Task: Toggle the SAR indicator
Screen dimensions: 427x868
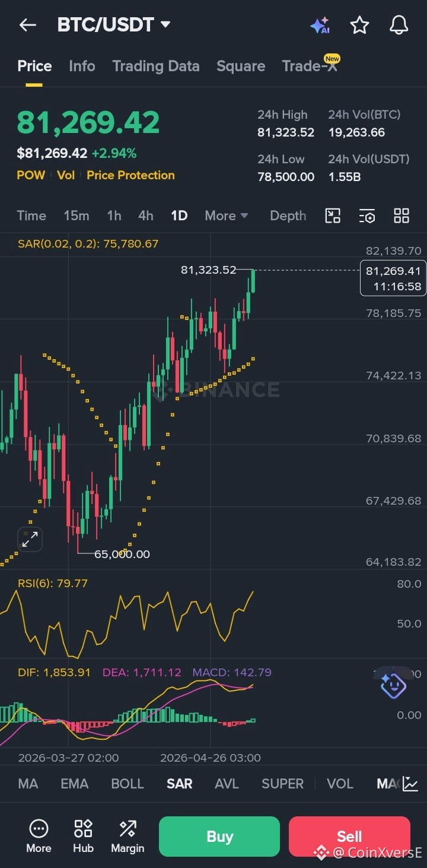Action: [179, 784]
